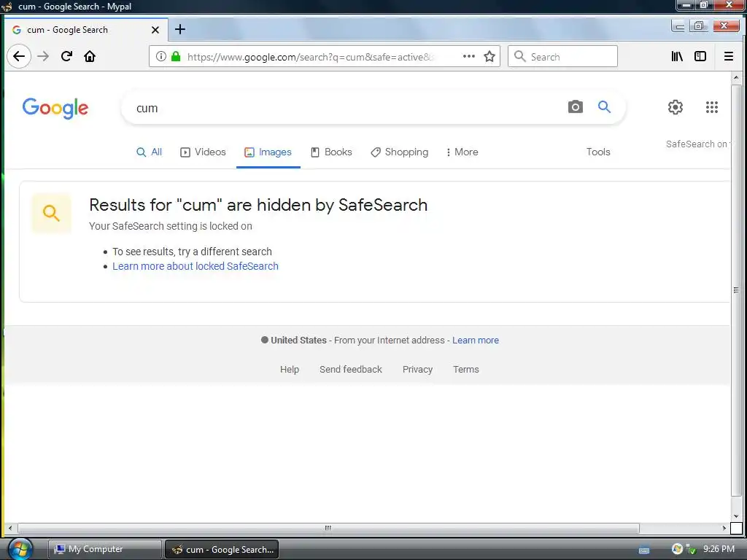
Task: Show site information icon in address bar
Action: click(161, 56)
